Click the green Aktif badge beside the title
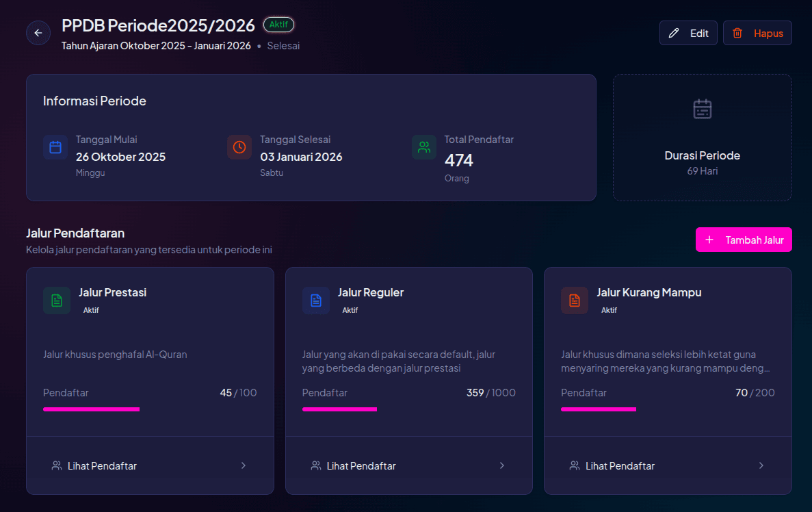The height and width of the screenshot is (512, 812). pyautogui.click(x=278, y=25)
